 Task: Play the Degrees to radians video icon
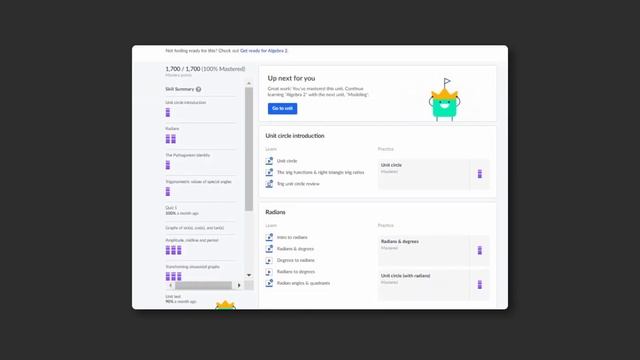[x=269, y=260]
